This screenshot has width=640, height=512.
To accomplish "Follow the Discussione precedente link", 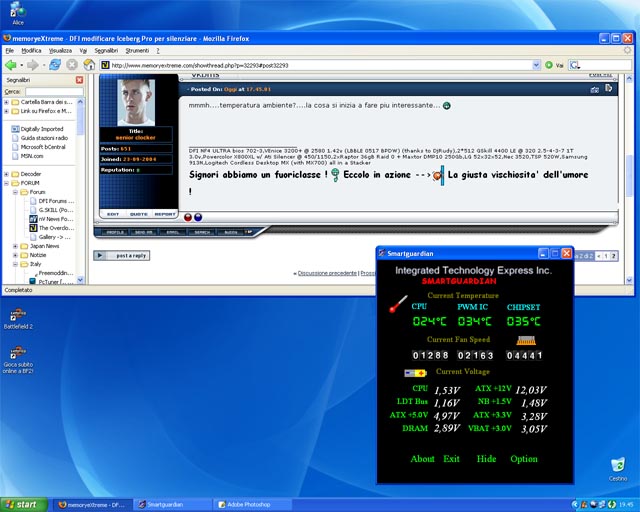I will click(x=327, y=273).
